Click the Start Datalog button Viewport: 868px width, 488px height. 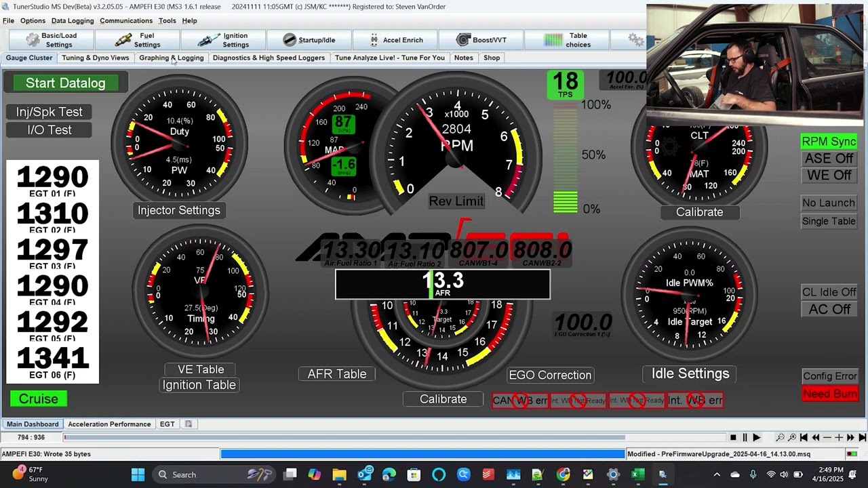pyautogui.click(x=66, y=83)
